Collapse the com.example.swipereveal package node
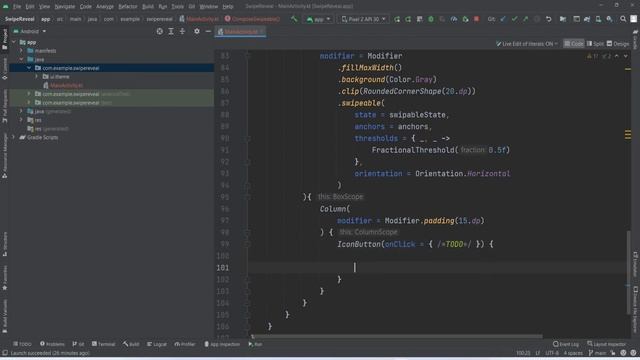Viewport: 640px width, 360px height. [29, 68]
